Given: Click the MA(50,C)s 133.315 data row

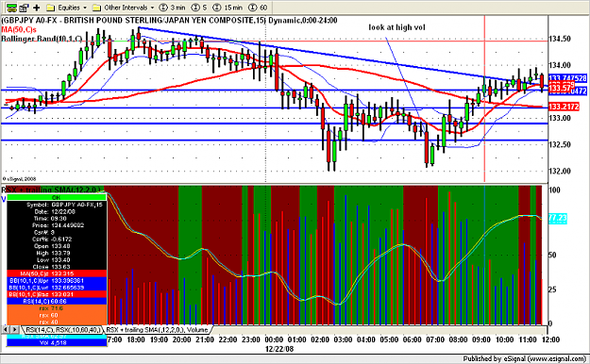Looking at the screenshot, I should point(57,273).
